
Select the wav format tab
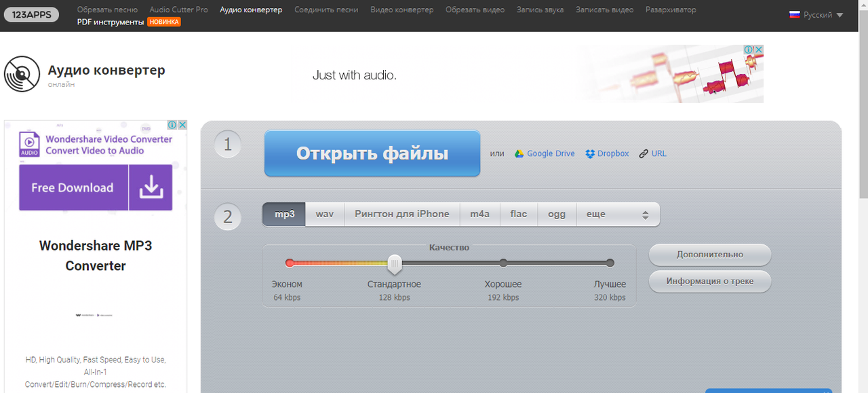pos(325,214)
